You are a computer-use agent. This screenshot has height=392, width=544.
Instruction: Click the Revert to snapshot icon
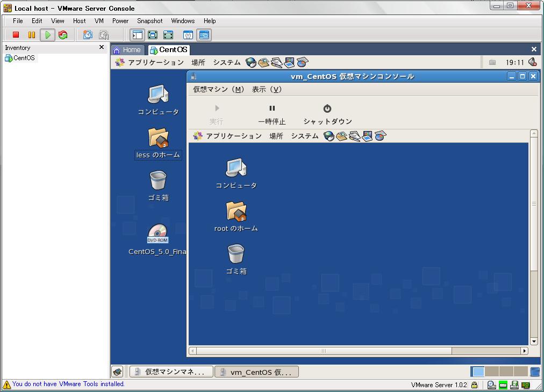click(x=104, y=35)
